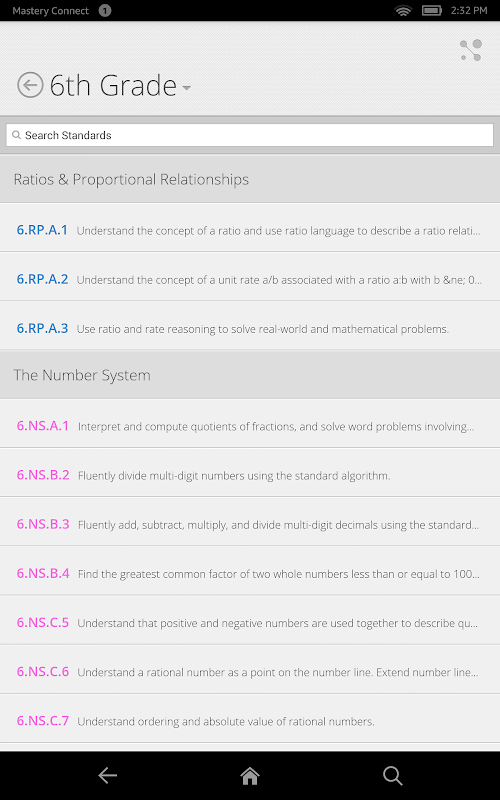Tap the Wi-Fi status icon

tap(403, 11)
